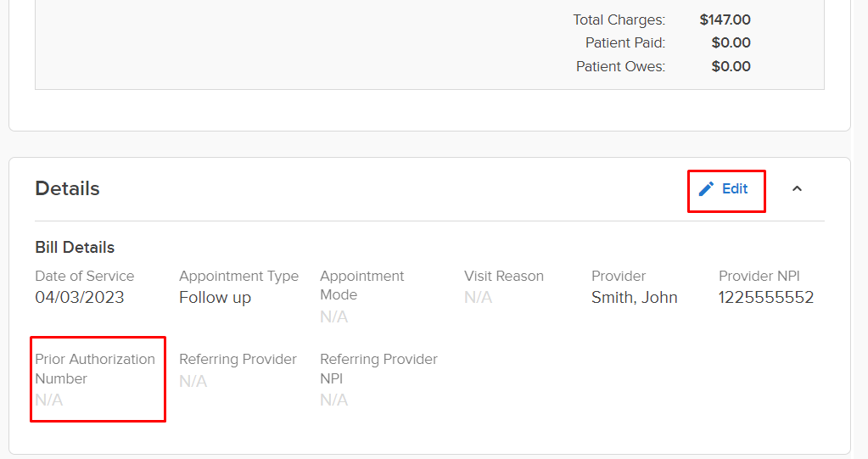Click the Visit Reason N/A value
This screenshot has width=868, height=459.
click(x=478, y=298)
